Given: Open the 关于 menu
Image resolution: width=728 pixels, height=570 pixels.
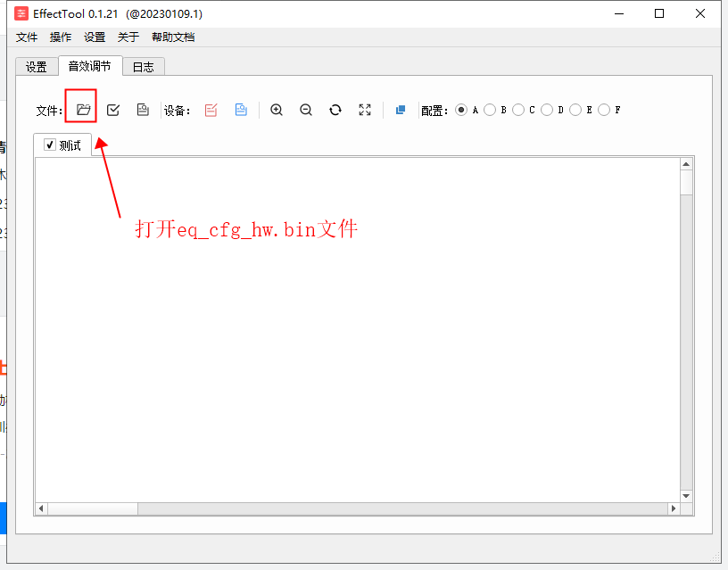Looking at the screenshot, I should click(128, 37).
